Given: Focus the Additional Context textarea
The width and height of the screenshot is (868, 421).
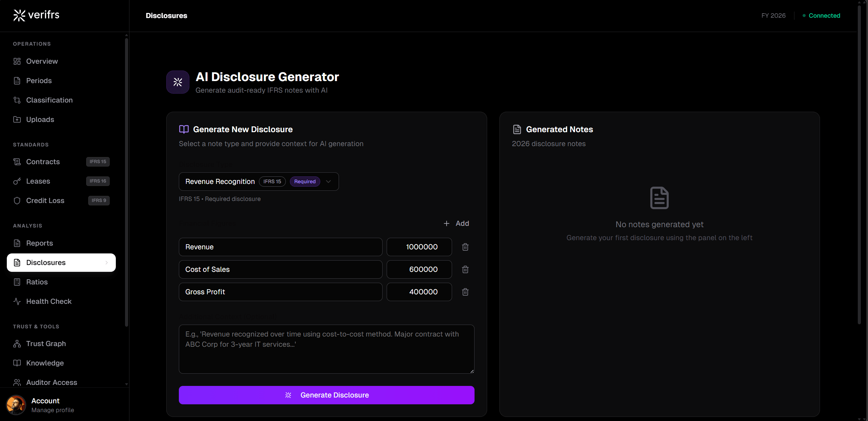Looking at the screenshot, I should pyautogui.click(x=326, y=349).
